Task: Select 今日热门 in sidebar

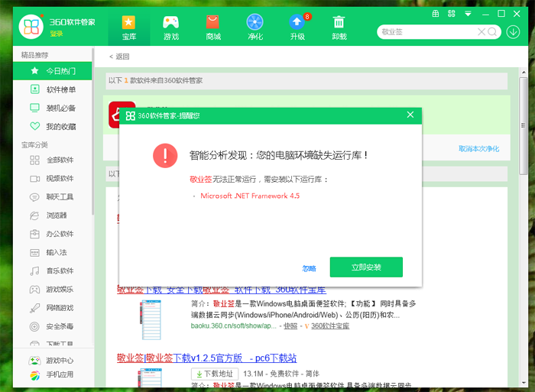Action: pyautogui.click(x=53, y=71)
